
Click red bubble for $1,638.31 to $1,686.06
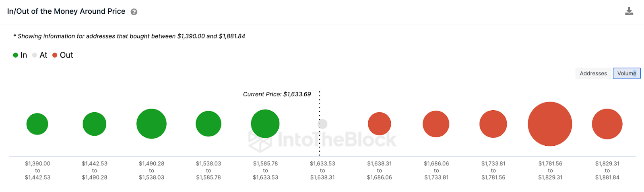point(380,124)
